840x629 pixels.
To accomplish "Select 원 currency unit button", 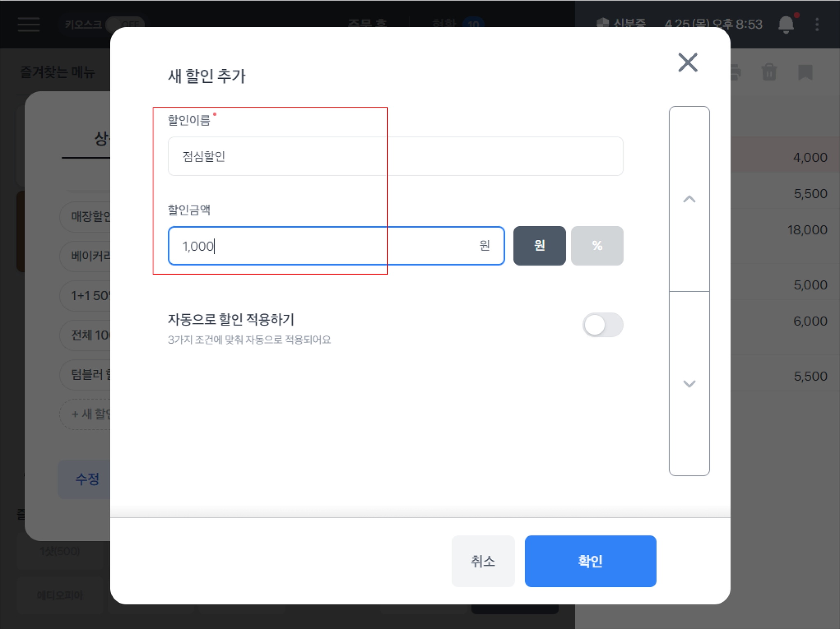I will pyautogui.click(x=539, y=246).
